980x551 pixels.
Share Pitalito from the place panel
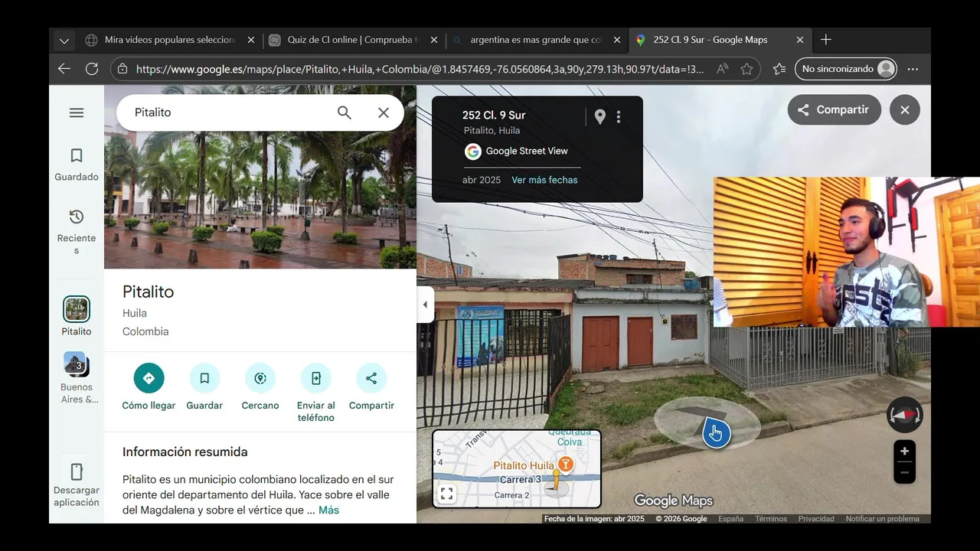coord(371,387)
